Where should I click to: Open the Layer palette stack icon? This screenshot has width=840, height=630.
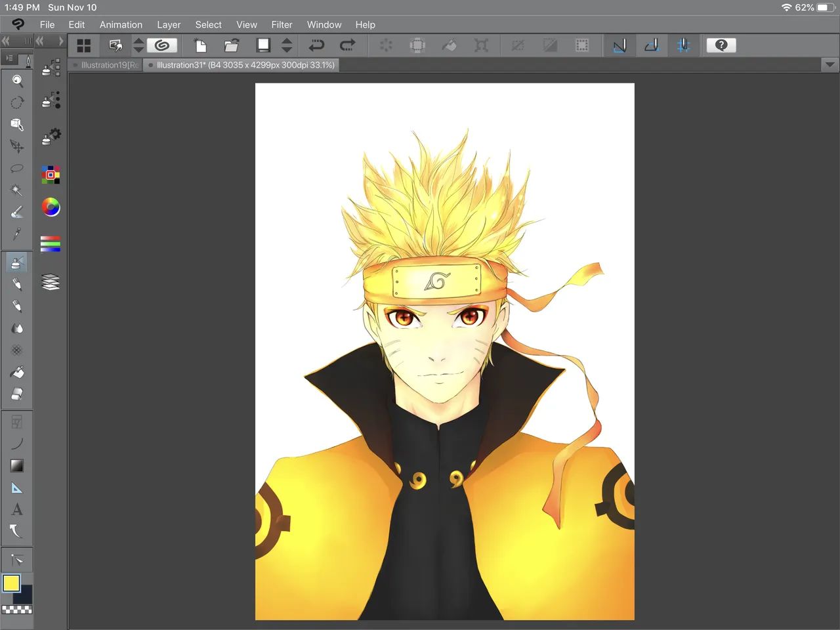51,282
